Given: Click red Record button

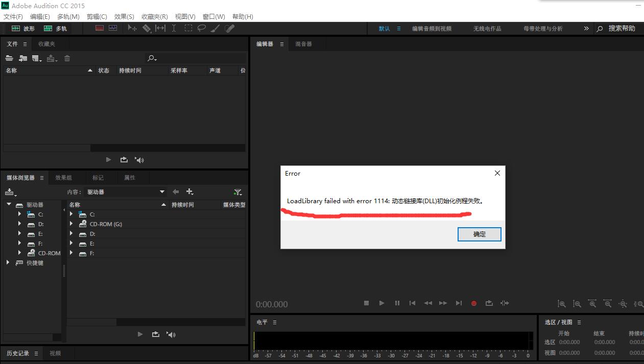Looking at the screenshot, I should click(x=474, y=303).
